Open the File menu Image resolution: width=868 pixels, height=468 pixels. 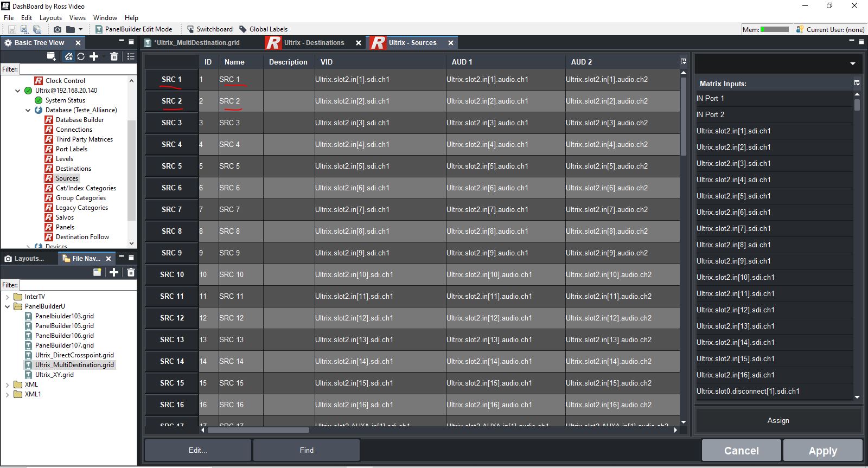point(9,18)
